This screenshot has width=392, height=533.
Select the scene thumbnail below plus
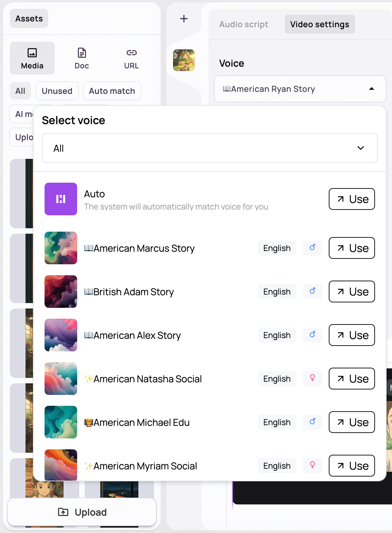[x=184, y=60]
